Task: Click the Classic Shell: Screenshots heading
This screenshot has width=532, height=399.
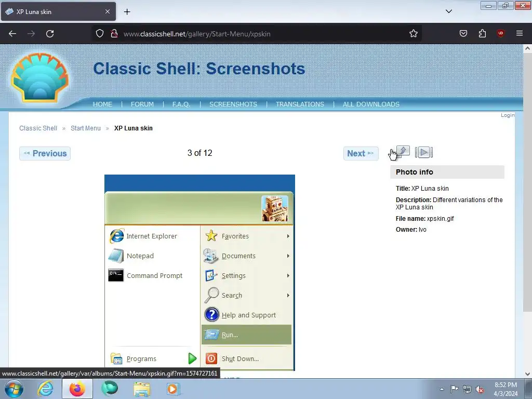Action: 199,69
